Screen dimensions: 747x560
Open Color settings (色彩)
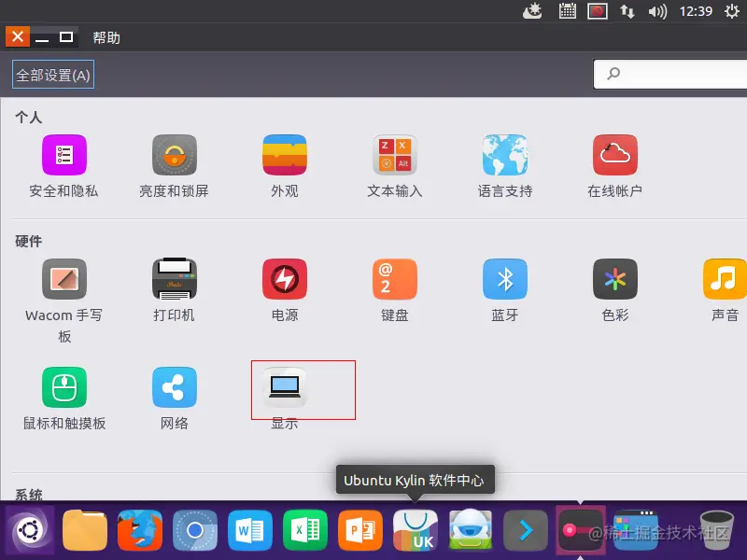(x=615, y=290)
